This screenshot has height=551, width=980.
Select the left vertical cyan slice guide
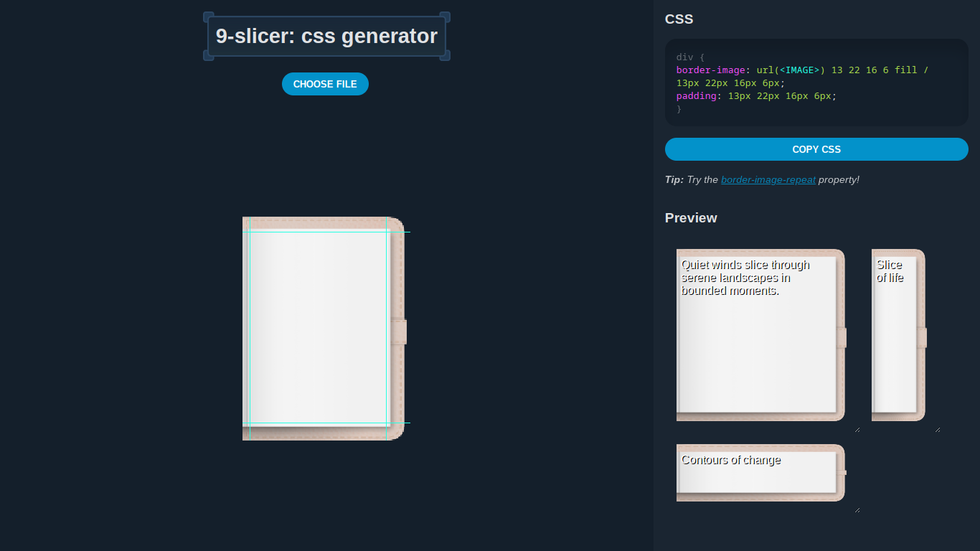coord(250,330)
